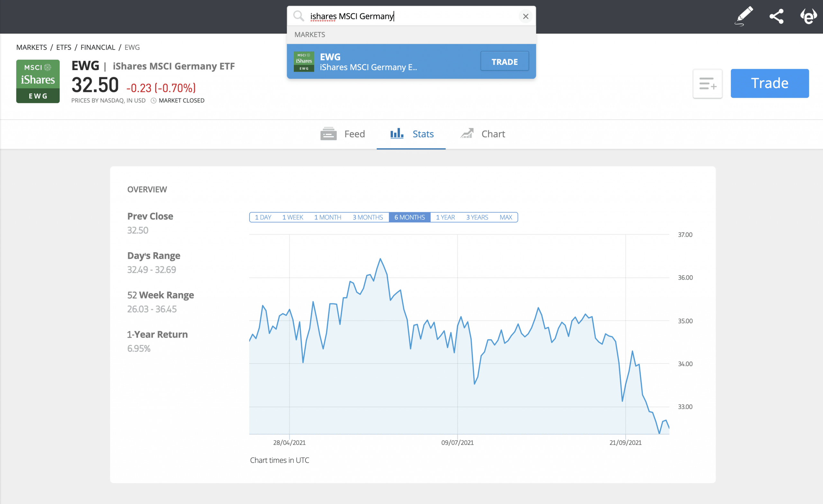Click the Chart times in UTC note
Viewport: 823px width, 504px height.
coord(280,460)
